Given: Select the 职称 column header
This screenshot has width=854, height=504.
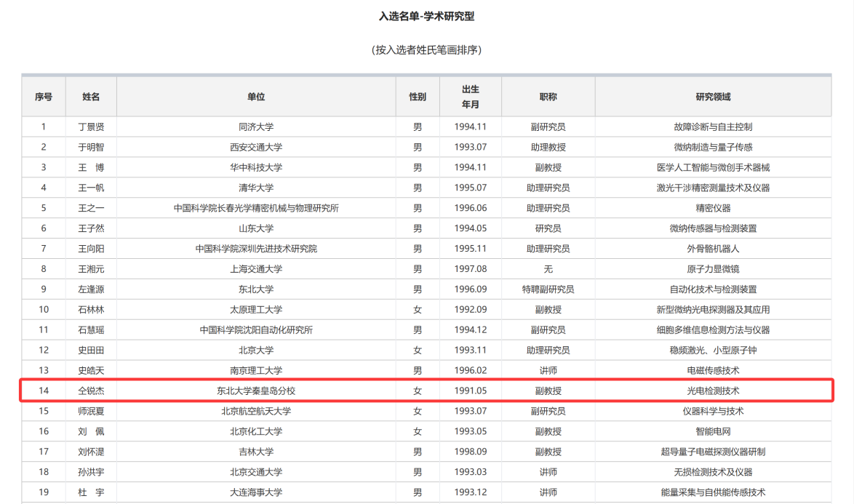Looking at the screenshot, I should (548, 97).
